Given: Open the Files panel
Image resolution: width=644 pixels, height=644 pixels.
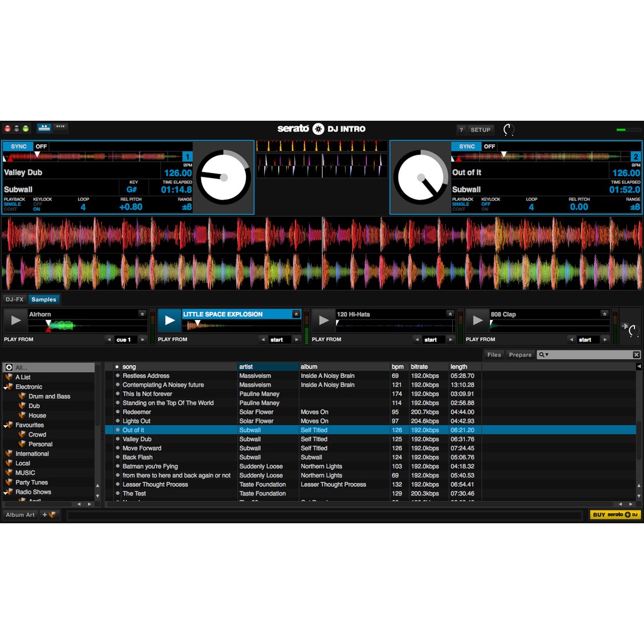Looking at the screenshot, I should [x=494, y=355].
